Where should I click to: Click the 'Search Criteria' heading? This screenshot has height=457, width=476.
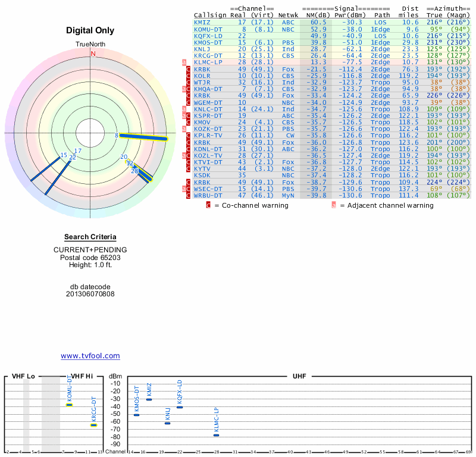90,237
